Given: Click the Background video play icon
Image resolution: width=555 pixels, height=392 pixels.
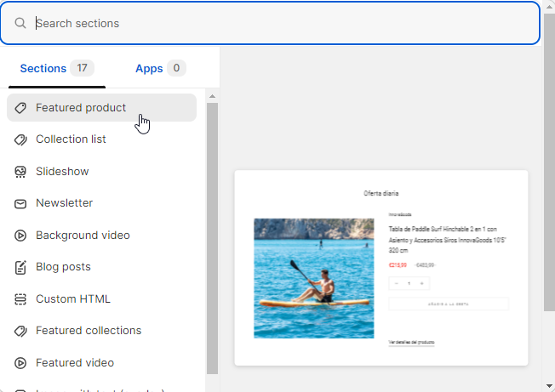Looking at the screenshot, I should coord(21,236).
